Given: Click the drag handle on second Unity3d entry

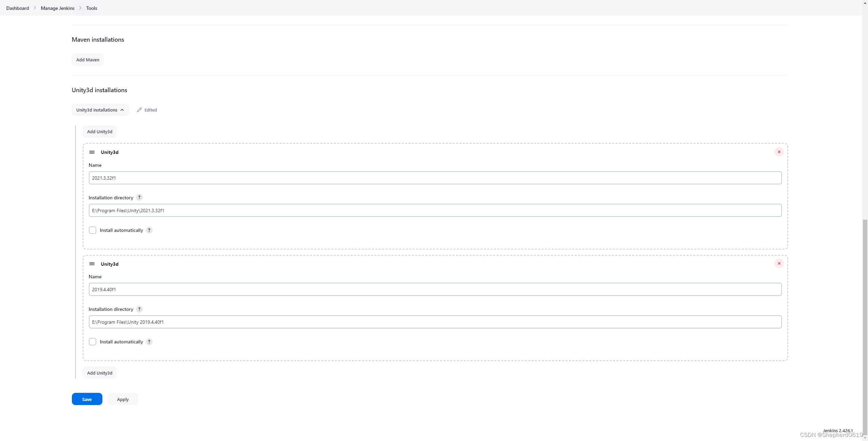Looking at the screenshot, I should point(92,264).
